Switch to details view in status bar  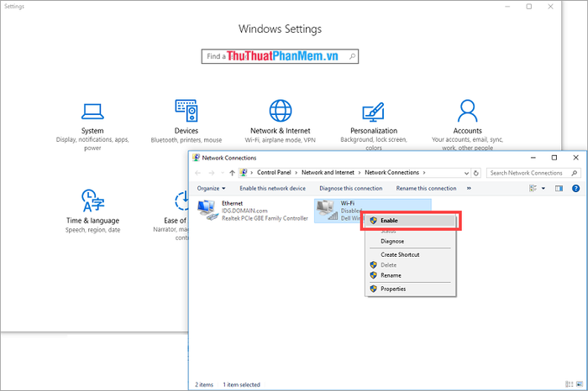pyautogui.click(x=570, y=384)
